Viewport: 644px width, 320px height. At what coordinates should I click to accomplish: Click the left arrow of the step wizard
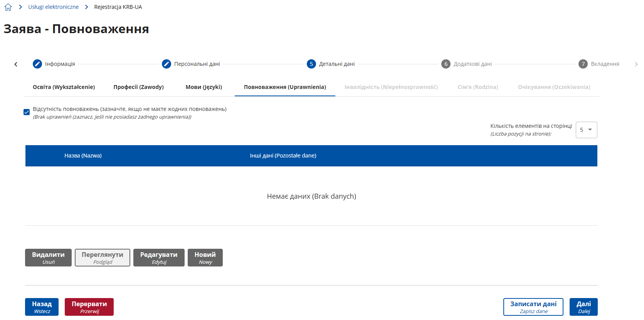click(16, 64)
